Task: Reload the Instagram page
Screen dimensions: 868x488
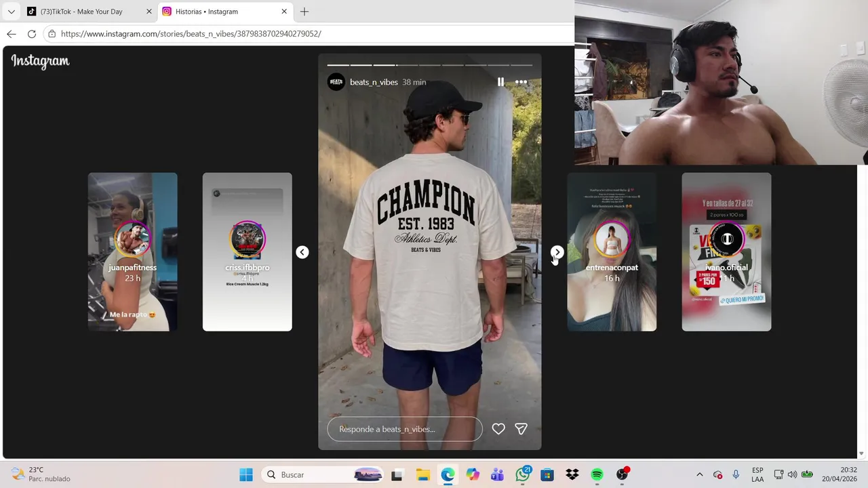Action: click(32, 34)
